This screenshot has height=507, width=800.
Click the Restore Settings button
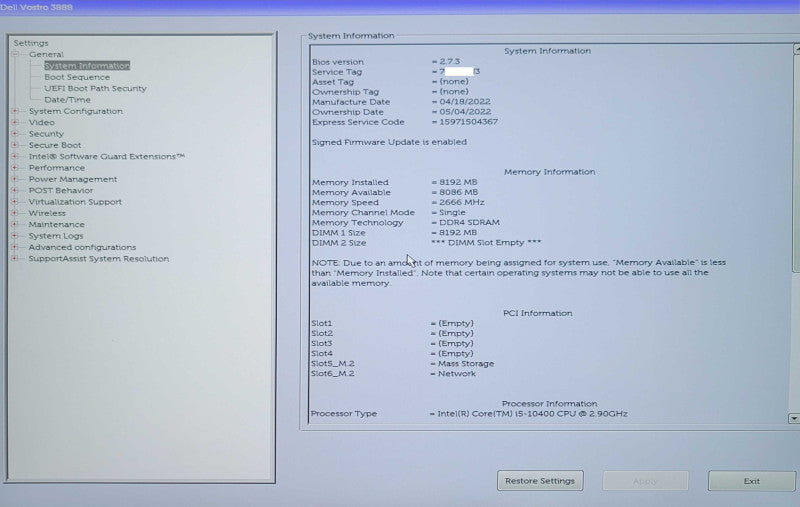(x=540, y=480)
